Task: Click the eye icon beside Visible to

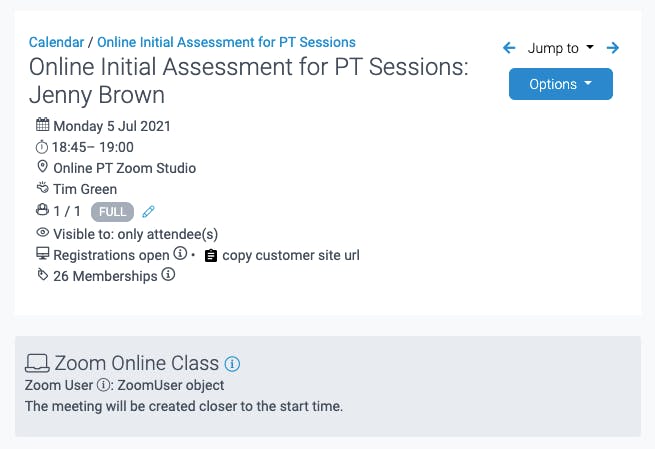Action: 43,232
